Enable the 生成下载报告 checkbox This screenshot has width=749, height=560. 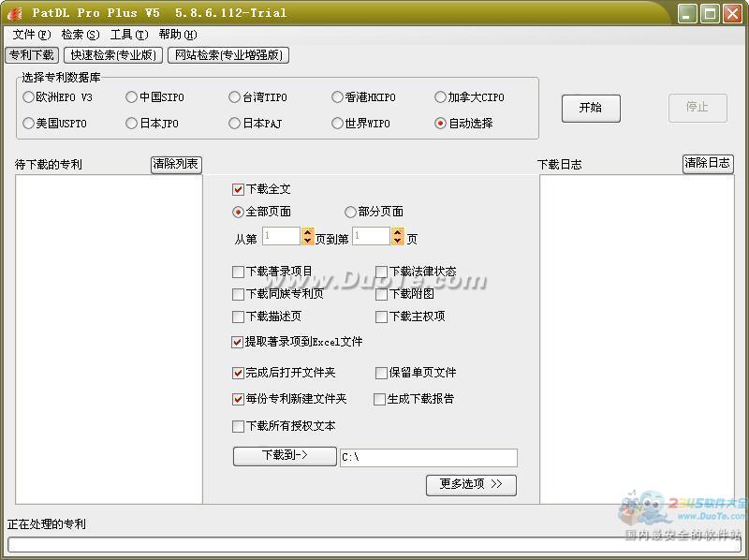click(x=379, y=399)
